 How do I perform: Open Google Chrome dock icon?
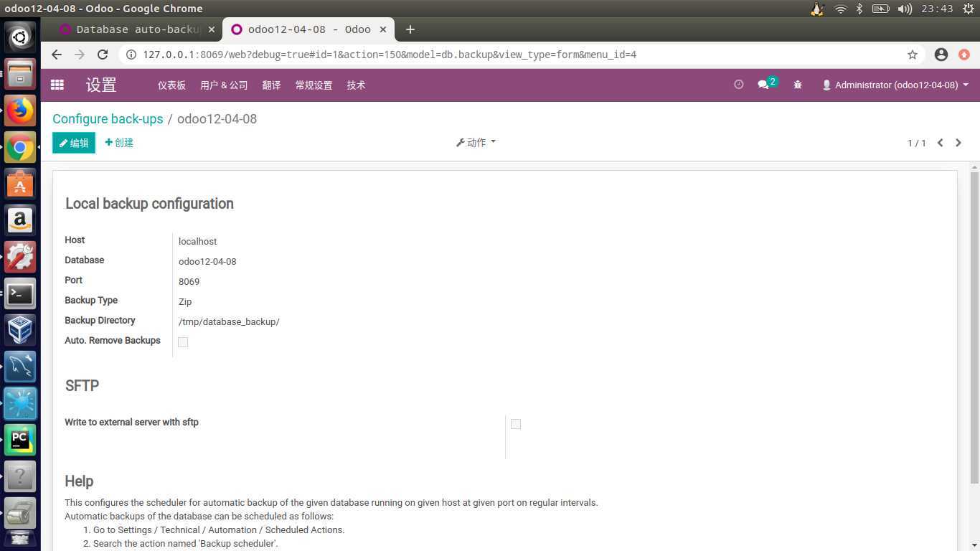20,148
